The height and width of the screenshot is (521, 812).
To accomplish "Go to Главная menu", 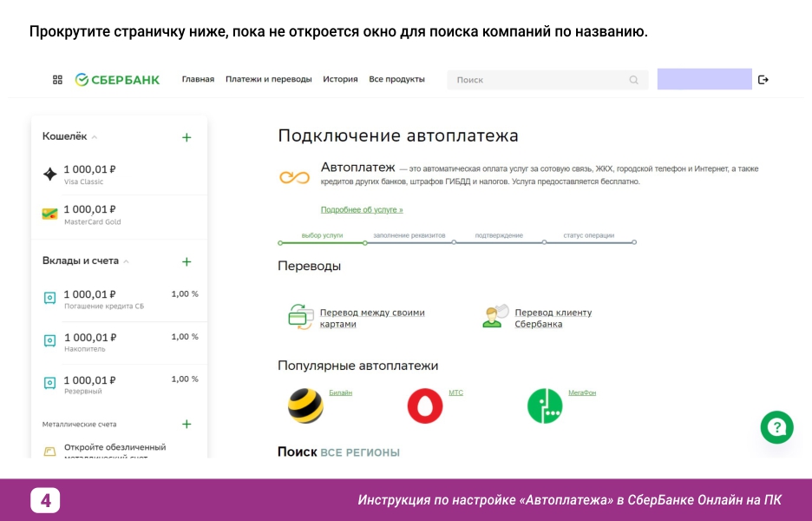I will pos(198,79).
